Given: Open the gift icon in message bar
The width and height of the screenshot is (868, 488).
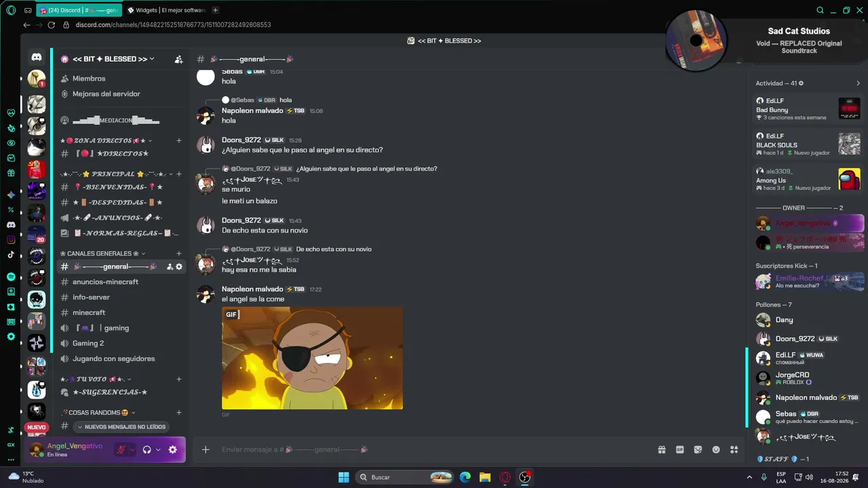Looking at the screenshot, I should [x=661, y=449].
